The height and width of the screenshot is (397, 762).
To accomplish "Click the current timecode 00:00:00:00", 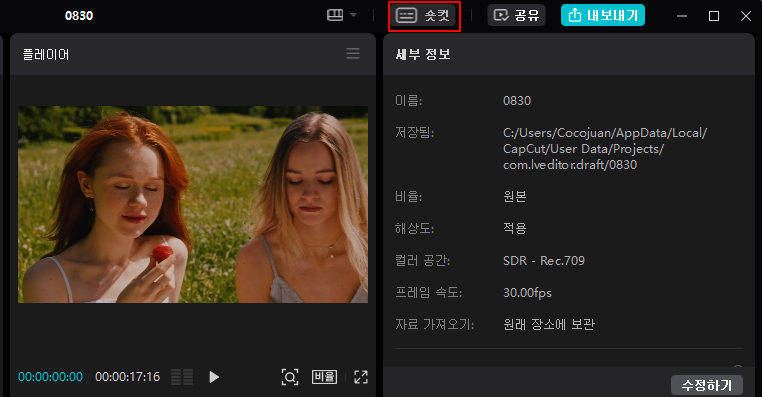I will (x=51, y=377).
